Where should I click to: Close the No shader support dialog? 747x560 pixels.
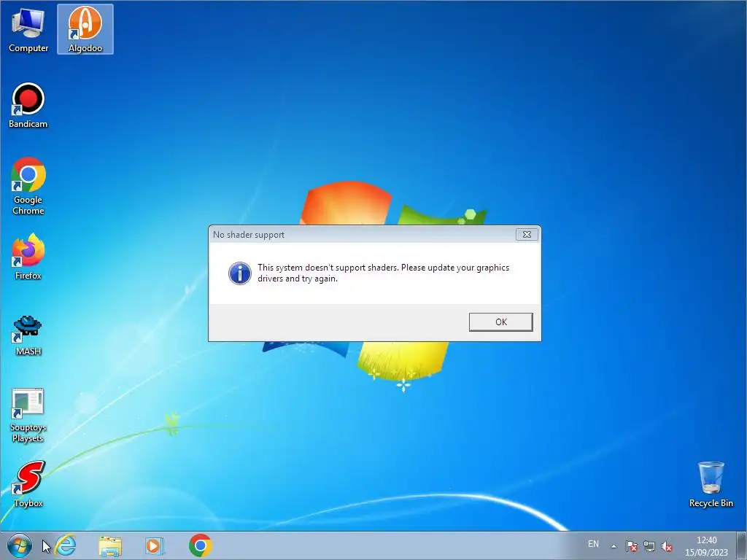tap(527, 234)
